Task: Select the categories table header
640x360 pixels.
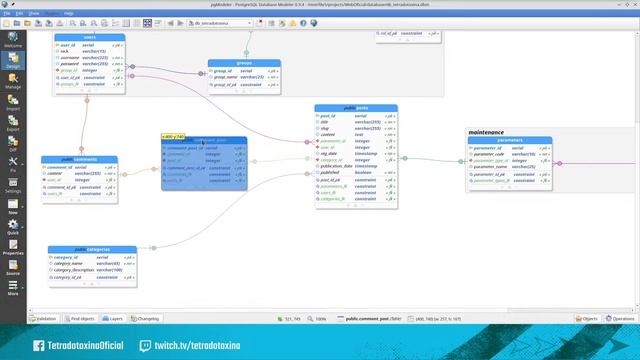Action: tap(92, 249)
